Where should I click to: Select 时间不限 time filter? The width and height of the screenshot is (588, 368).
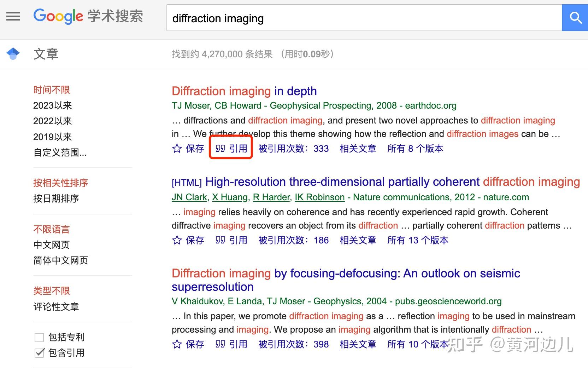click(52, 90)
